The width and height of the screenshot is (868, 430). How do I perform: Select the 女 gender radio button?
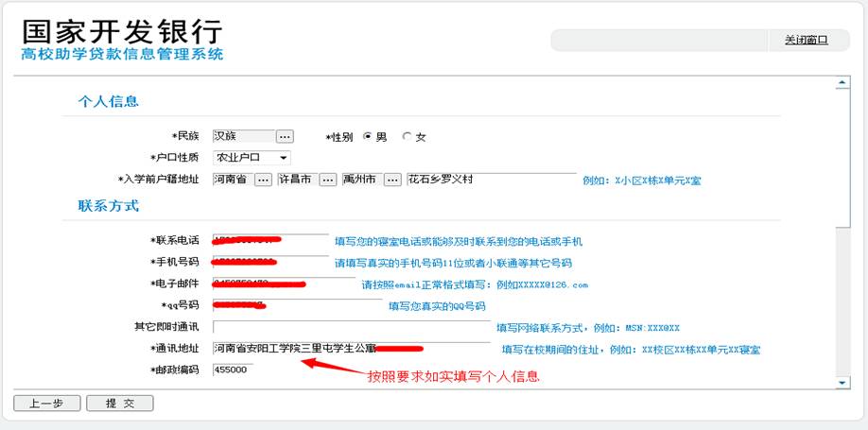click(x=408, y=136)
